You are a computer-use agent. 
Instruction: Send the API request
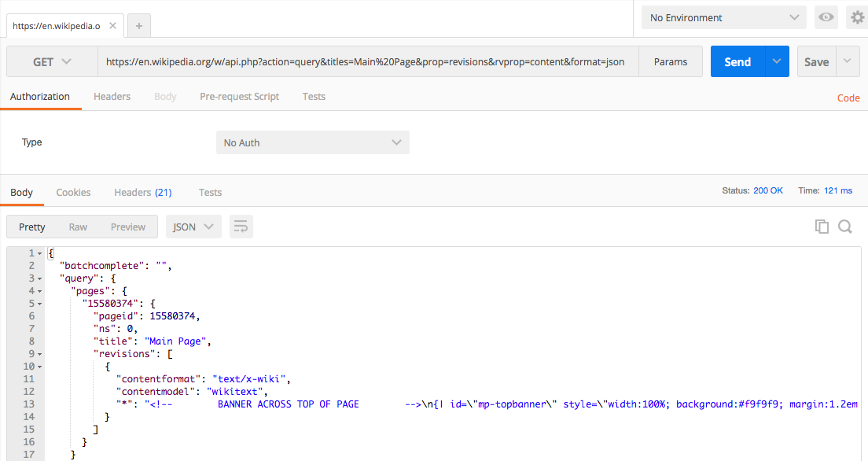[738, 61]
